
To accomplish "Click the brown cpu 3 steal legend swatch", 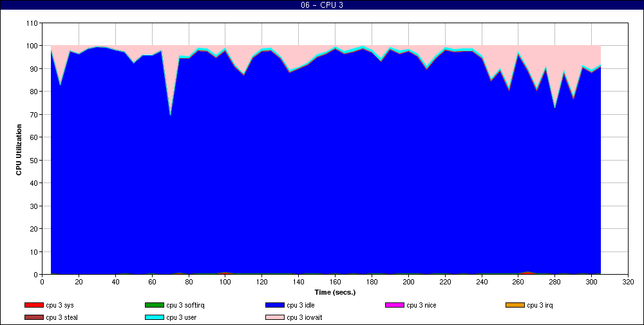I will pyautogui.click(x=33, y=318).
